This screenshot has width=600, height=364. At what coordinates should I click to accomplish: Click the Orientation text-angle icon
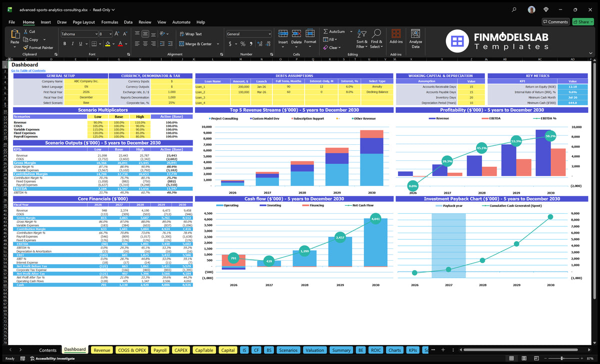tap(162, 33)
